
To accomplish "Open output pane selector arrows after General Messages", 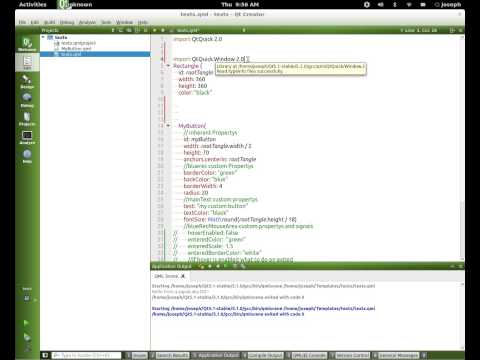I will 424,355.
